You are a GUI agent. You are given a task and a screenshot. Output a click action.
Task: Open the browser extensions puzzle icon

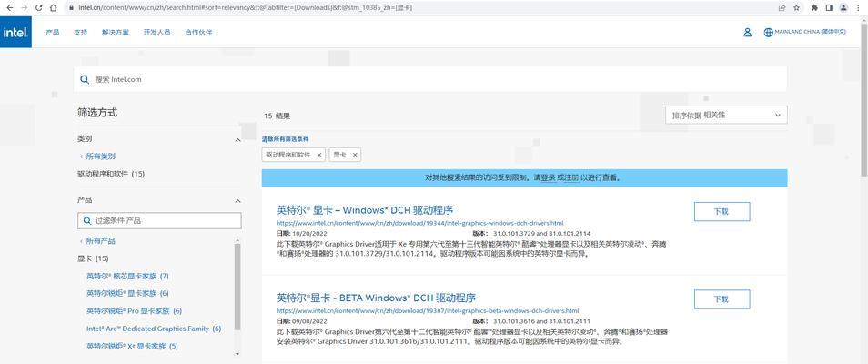814,8
